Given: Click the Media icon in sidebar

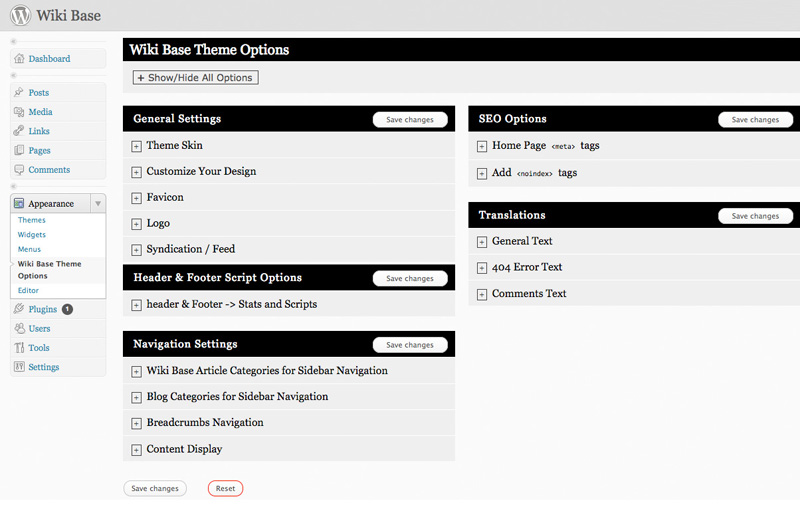Looking at the screenshot, I should coord(19,111).
